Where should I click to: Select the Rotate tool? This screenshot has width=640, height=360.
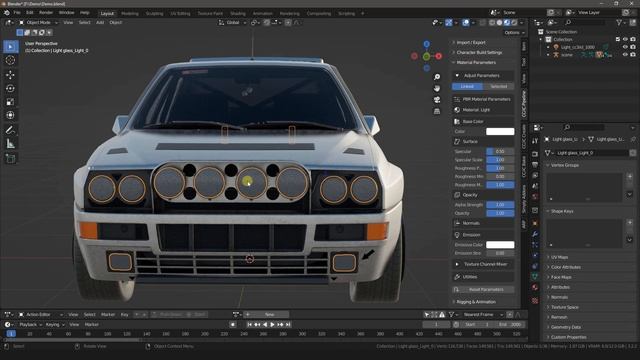click(x=10, y=88)
